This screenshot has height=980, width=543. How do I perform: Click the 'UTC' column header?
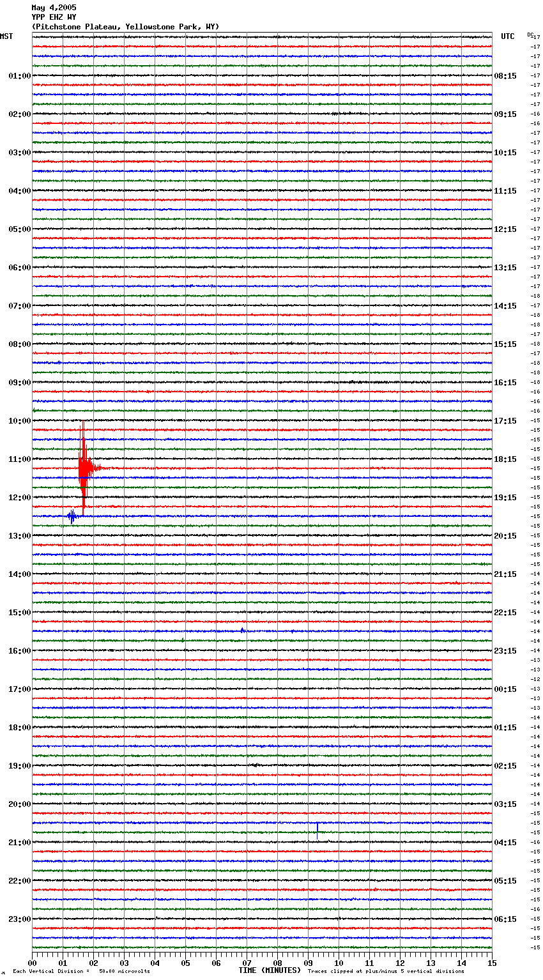(x=508, y=36)
